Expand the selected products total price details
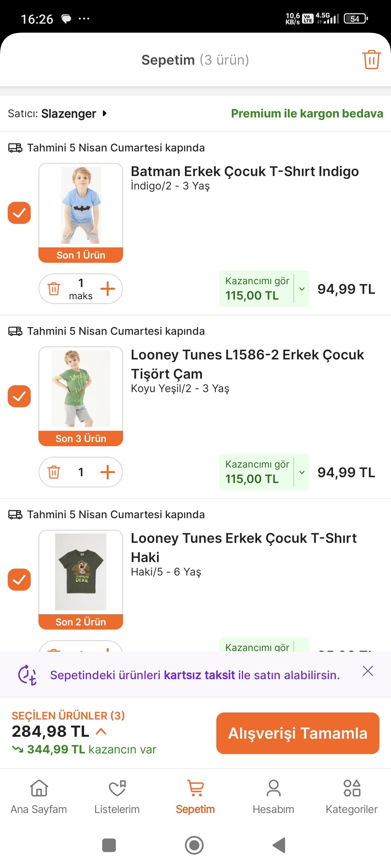This screenshot has height=868, width=391. tap(101, 731)
